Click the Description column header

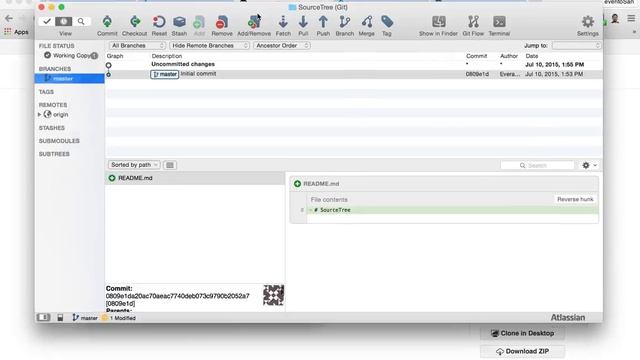point(167,56)
